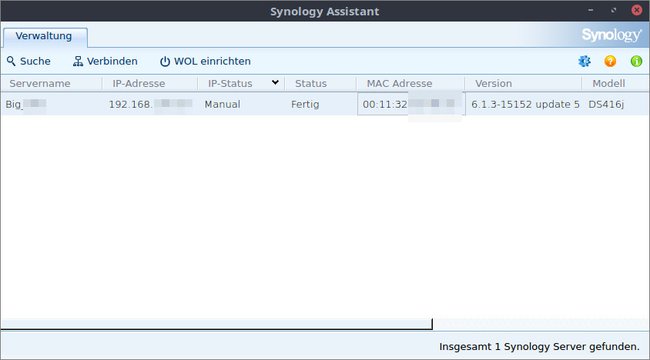The width and height of the screenshot is (650, 360).
Task: Close the Synology Assistant window
Action: tap(637, 10)
